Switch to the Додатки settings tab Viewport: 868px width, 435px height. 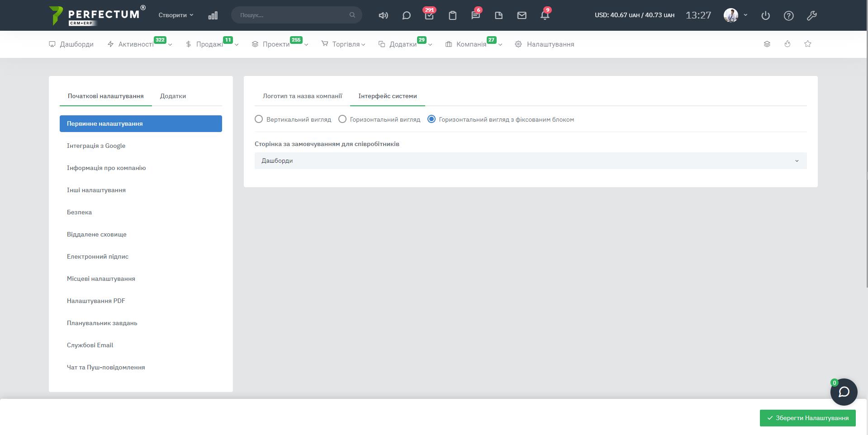pos(173,96)
